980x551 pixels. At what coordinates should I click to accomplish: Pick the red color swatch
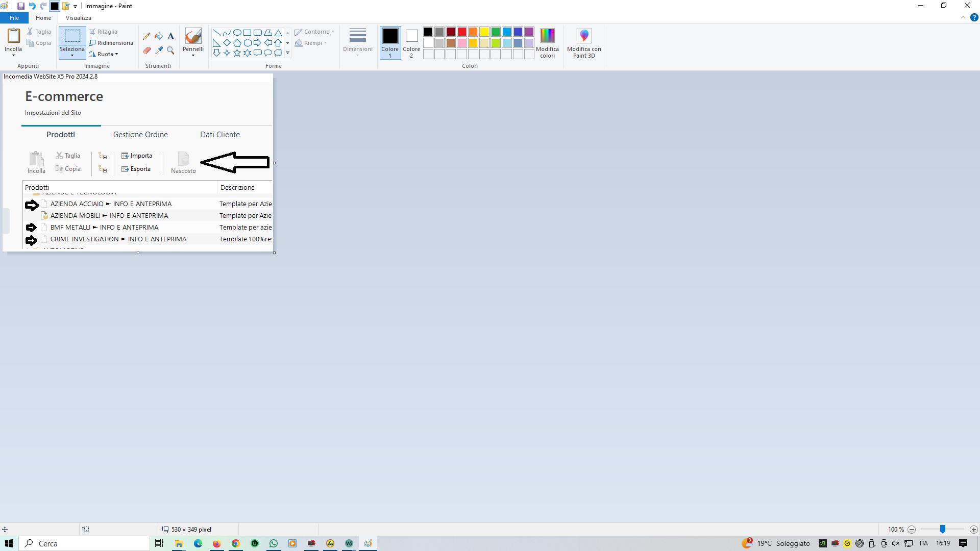coord(462,32)
